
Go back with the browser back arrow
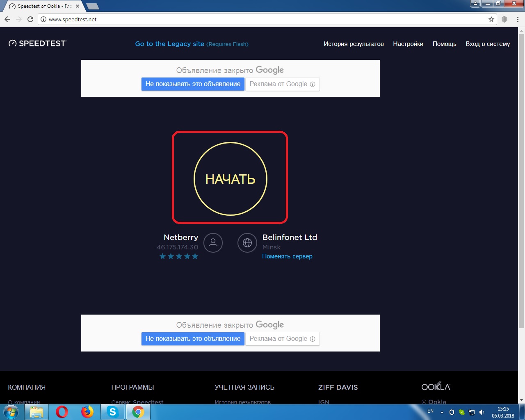tap(7, 19)
